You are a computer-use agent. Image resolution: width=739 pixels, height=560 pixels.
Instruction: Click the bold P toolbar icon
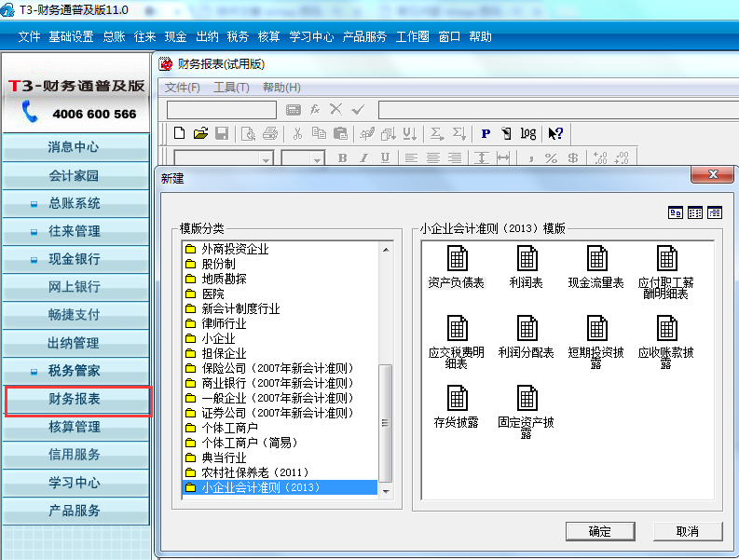pyautogui.click(x=486, y=134)
